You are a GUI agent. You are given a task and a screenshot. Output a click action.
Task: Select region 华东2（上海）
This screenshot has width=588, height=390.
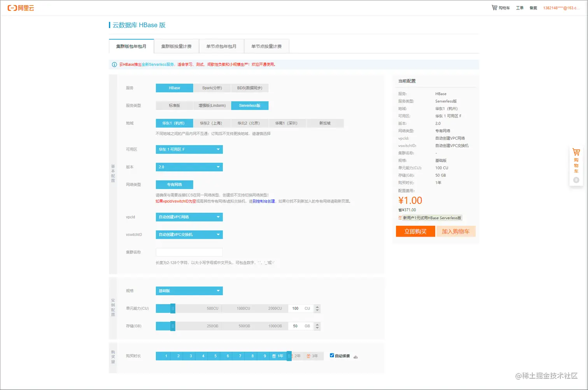[x=212, y=123]
